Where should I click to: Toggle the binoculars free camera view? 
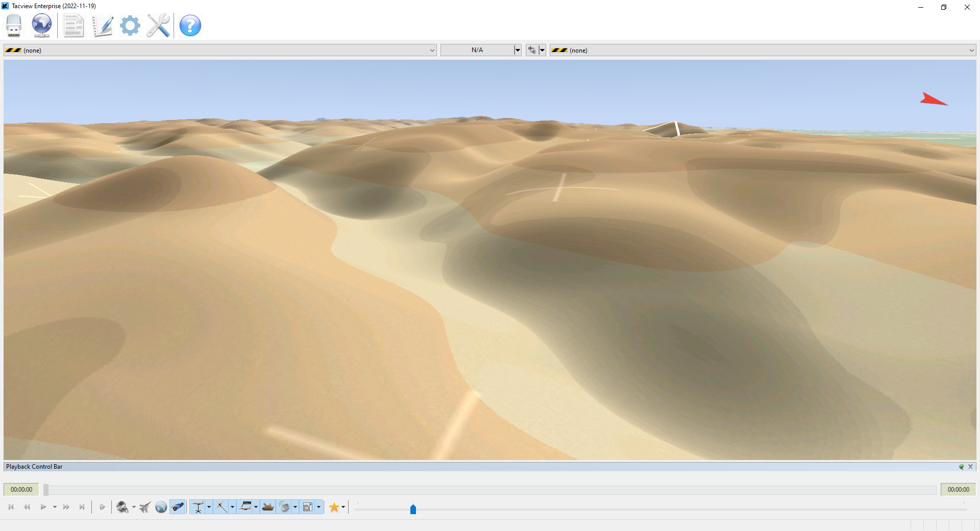pyautogui.click(x=178, y=507)
